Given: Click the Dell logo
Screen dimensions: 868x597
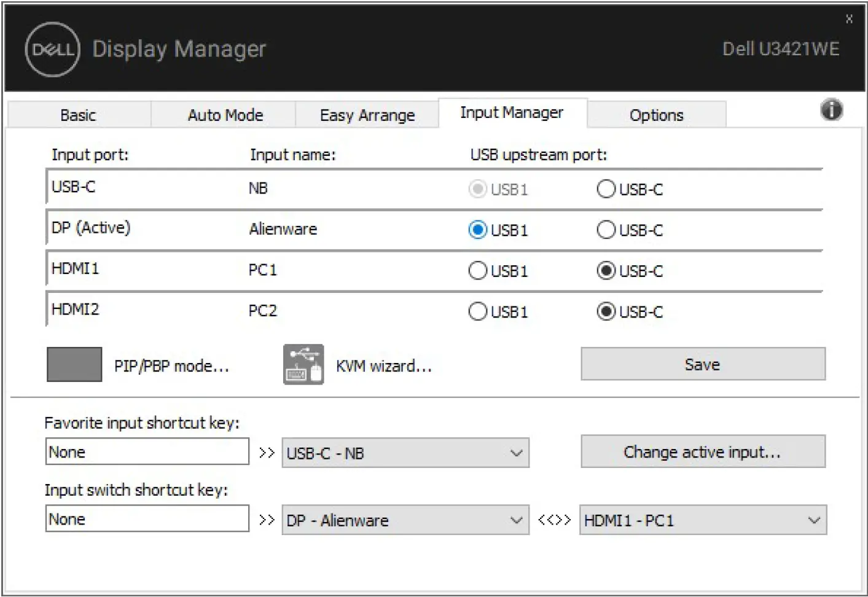Looking at the screenshot, I should click(x=52, y=49).
